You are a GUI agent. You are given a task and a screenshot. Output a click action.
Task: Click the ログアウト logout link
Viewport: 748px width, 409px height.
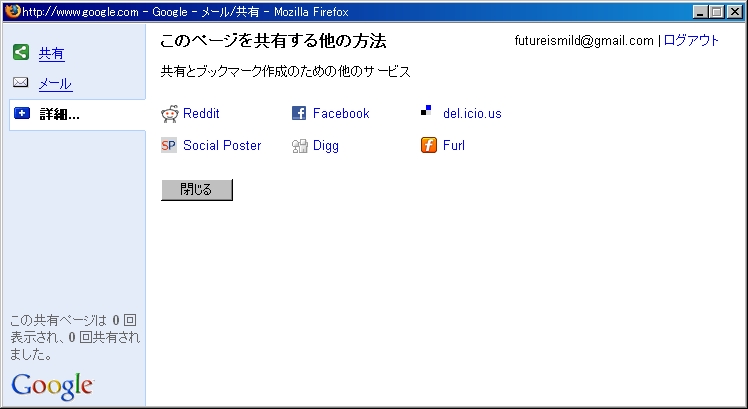(691, 41)
